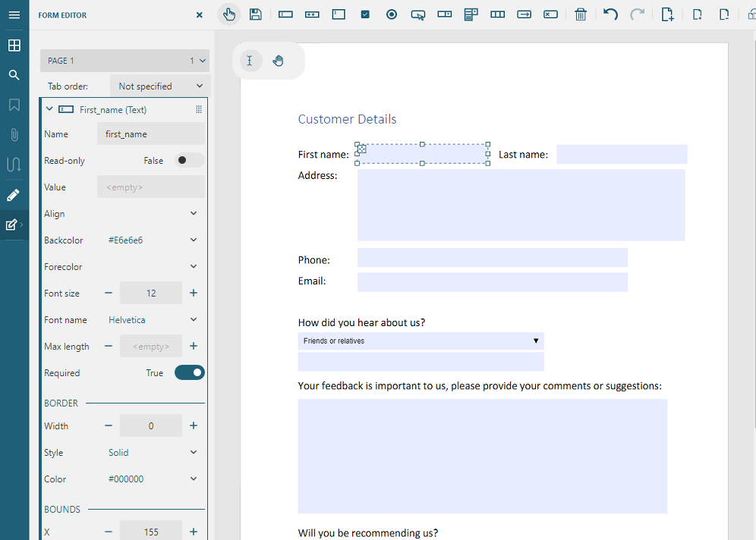
Task: Select the Email form field
Action: (493, 282)
